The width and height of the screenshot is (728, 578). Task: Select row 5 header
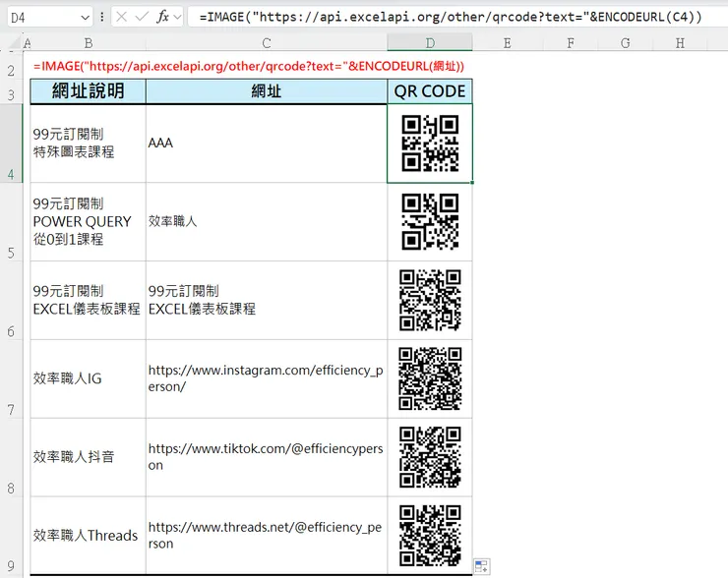point(11,222)
